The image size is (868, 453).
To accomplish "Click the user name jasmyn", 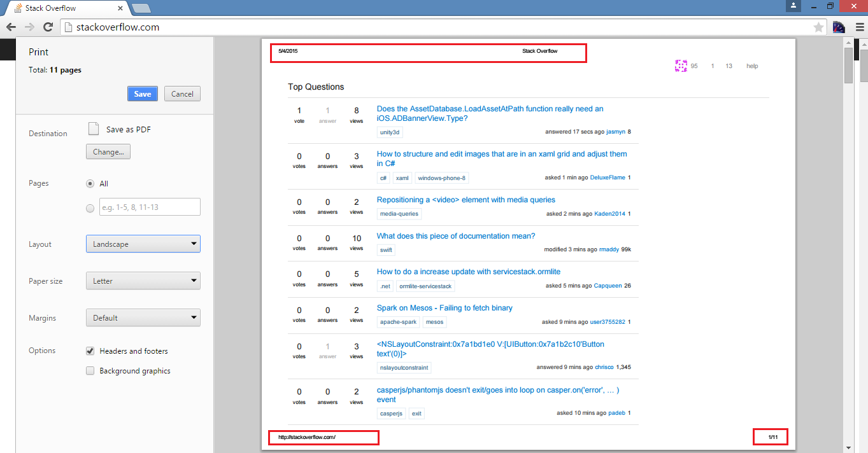I will pyautogui.click(x=616, y=132).
